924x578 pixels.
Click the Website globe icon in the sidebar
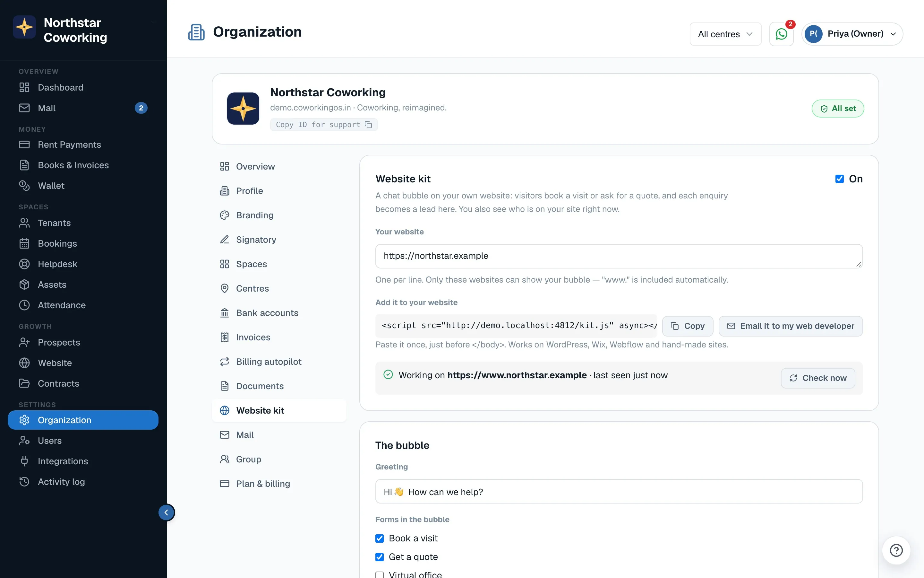[x=24, y=363]
